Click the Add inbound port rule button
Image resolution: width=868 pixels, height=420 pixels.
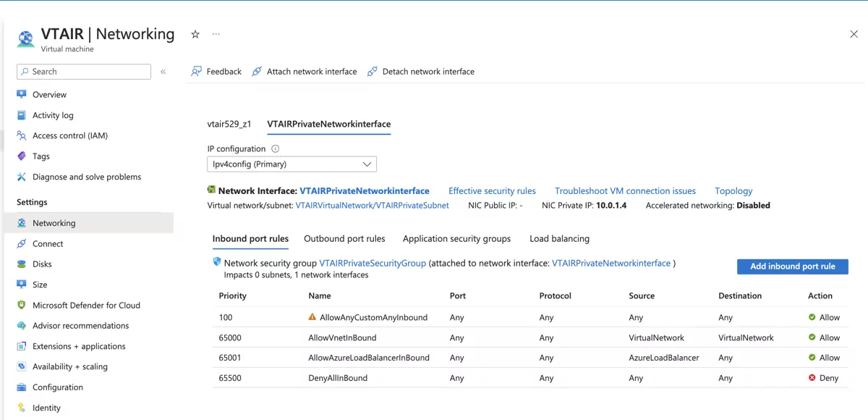(792, 266)
